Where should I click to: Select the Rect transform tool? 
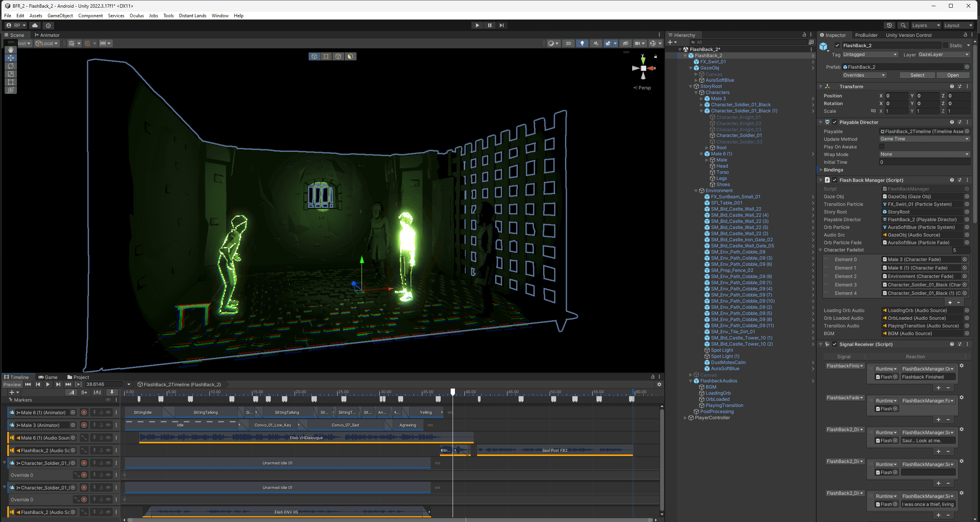[11, 82]
